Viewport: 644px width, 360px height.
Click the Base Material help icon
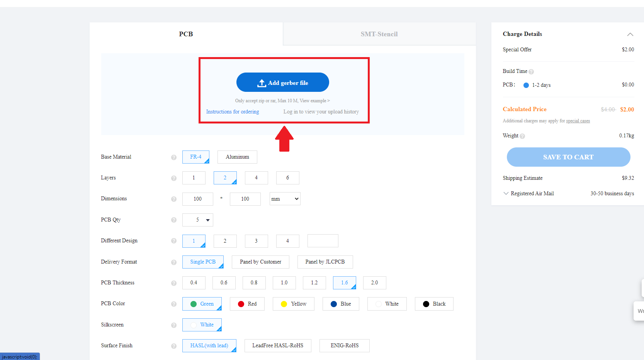[x=174, y=157]
